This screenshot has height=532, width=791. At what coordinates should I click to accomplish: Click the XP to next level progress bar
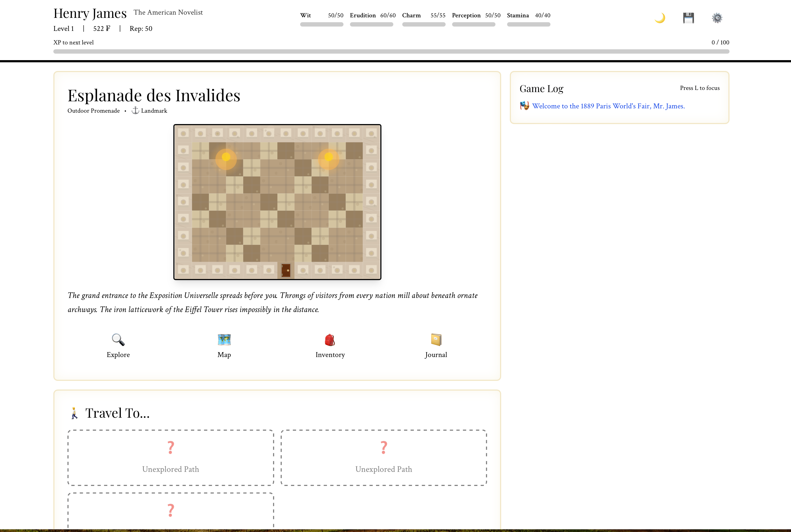(391, 51)
